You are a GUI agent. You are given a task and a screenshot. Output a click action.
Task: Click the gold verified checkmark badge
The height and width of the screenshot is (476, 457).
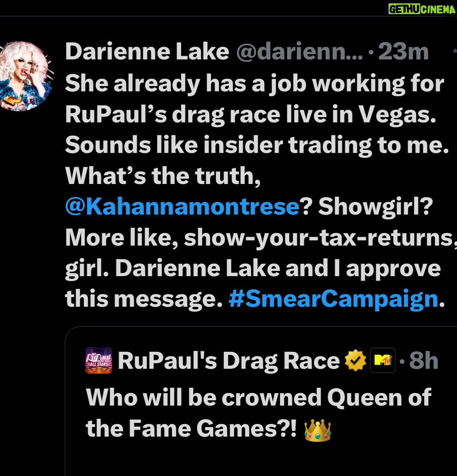[x=355, y=360]
